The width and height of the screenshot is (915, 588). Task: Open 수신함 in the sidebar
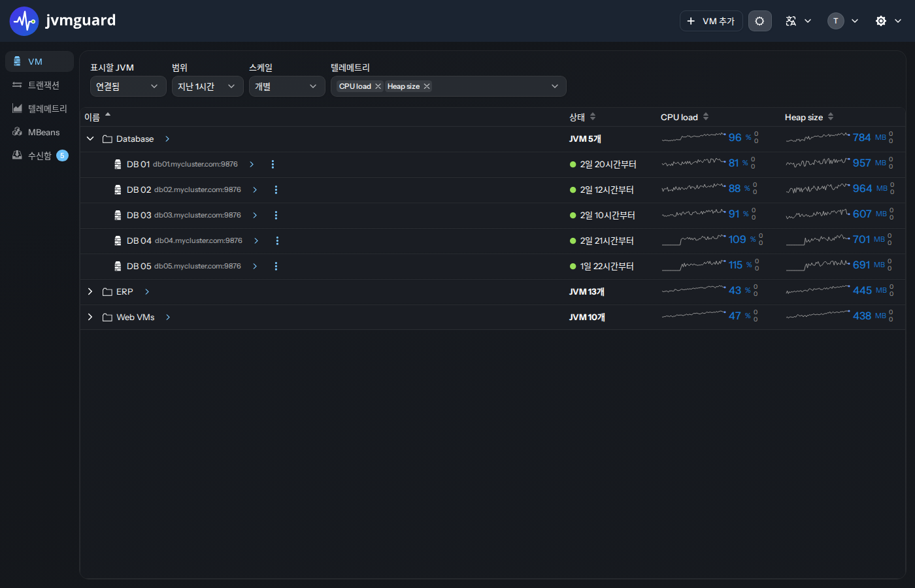[x=39, y=155]
